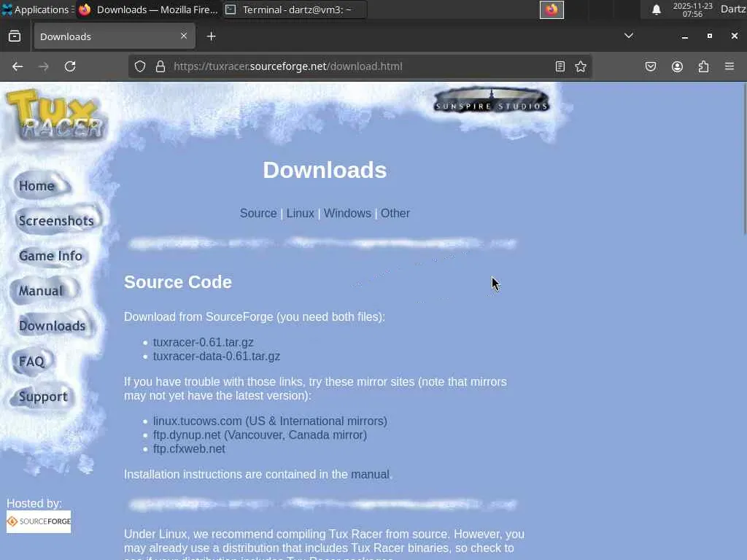Click the Tux Racer logo

56,116
